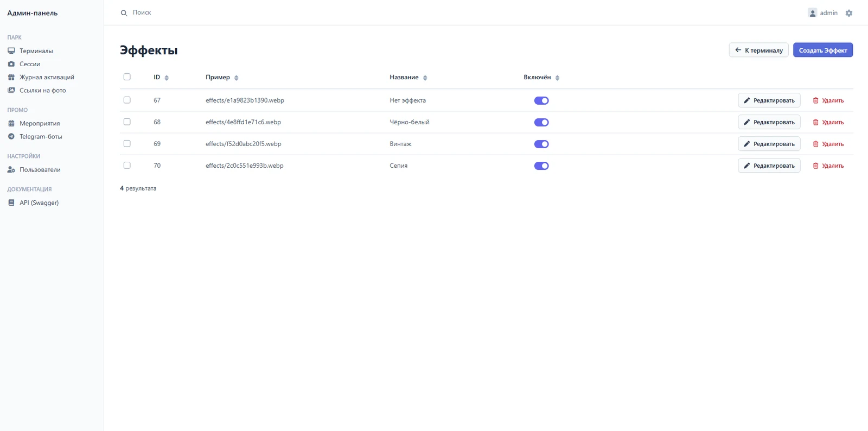Select the checkbox for effect 67
The width and height of the screenshot is (868, 431).
(x=127, y=100)
